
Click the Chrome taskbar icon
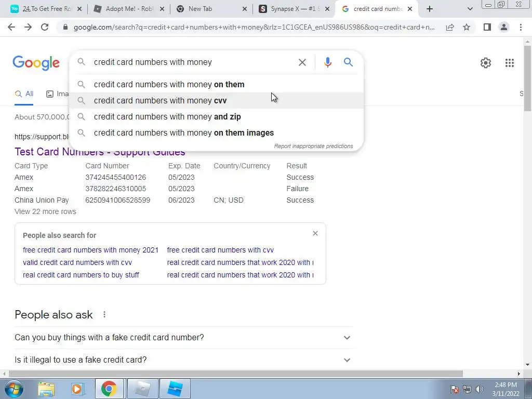(109, 389)
